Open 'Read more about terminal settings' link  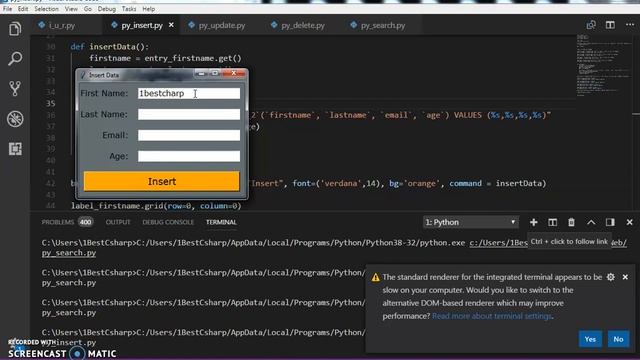coord(492,316)
